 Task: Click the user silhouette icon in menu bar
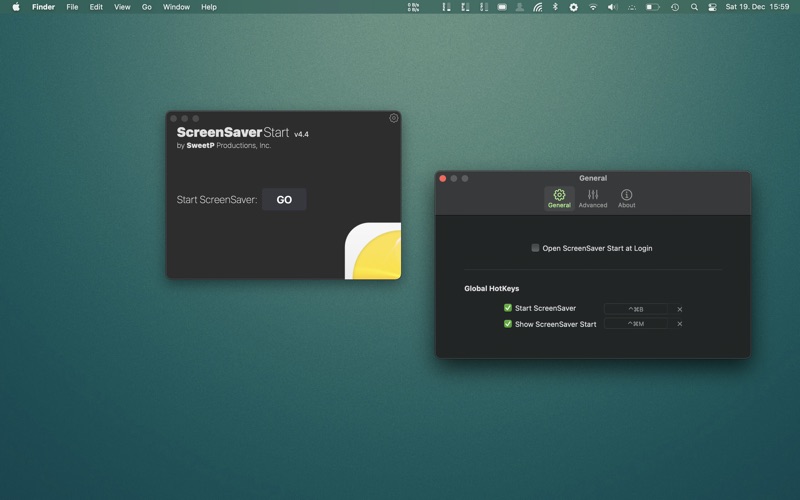coord(520,7)
